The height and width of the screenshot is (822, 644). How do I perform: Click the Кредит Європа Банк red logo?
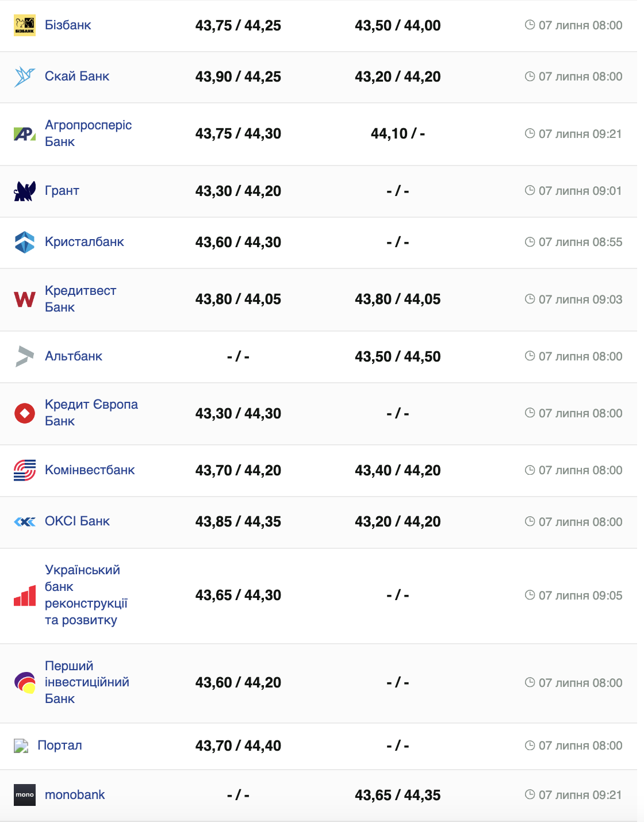tap(25, 413)
